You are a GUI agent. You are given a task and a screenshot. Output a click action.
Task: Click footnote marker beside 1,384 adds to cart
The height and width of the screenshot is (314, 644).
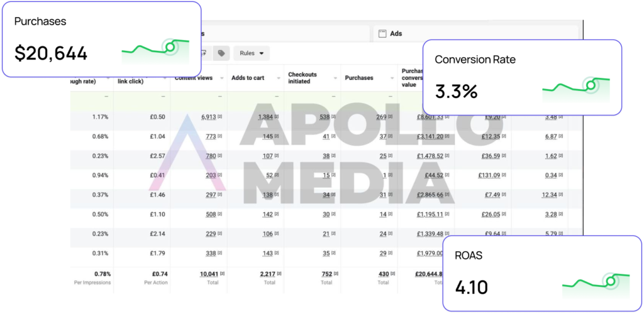(x=277, y=117)
